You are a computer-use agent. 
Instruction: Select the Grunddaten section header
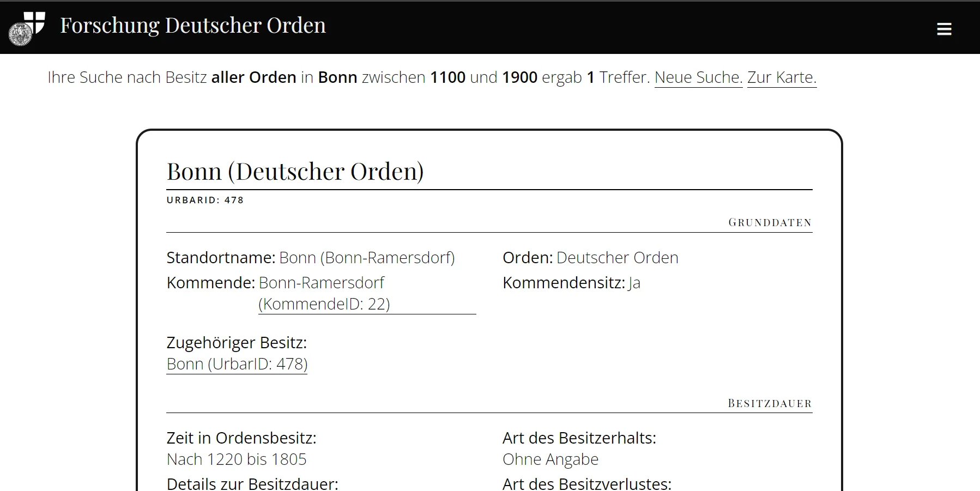pyautogui.click(x=770, y=222)
